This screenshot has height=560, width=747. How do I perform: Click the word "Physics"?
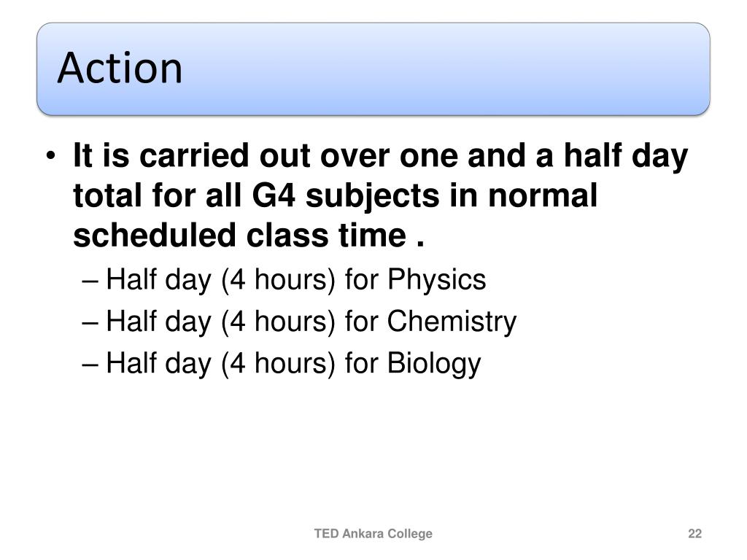tap(437, 279)
